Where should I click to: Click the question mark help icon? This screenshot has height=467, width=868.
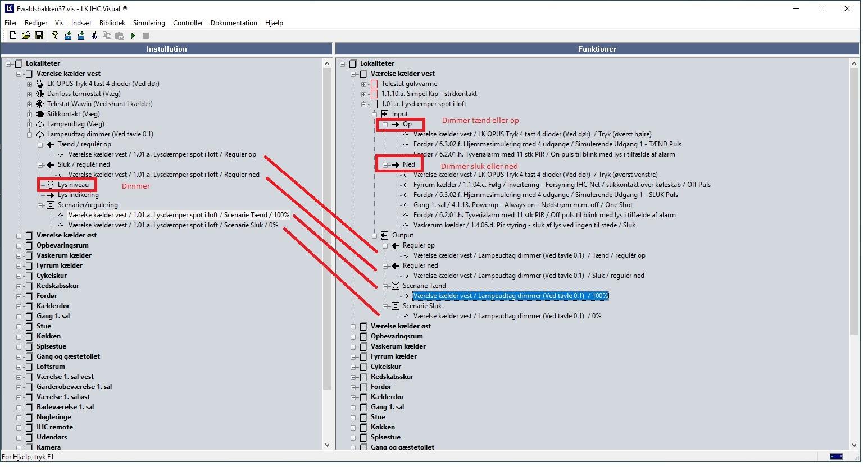pyautogui.click(x=54, y=35)
